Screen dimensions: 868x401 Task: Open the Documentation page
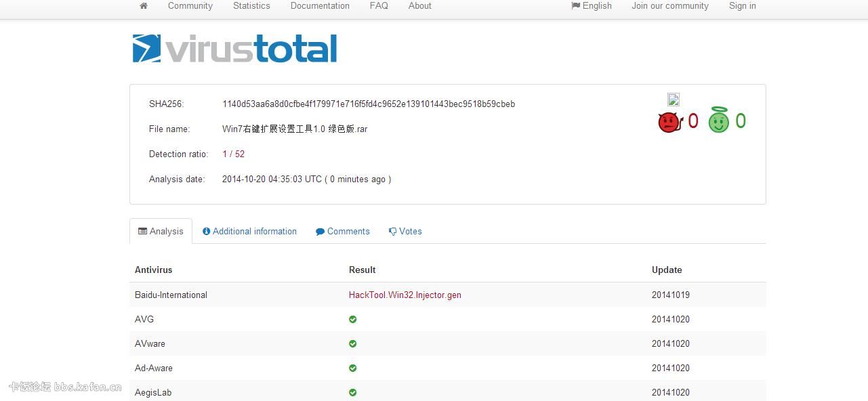point(320,6)
